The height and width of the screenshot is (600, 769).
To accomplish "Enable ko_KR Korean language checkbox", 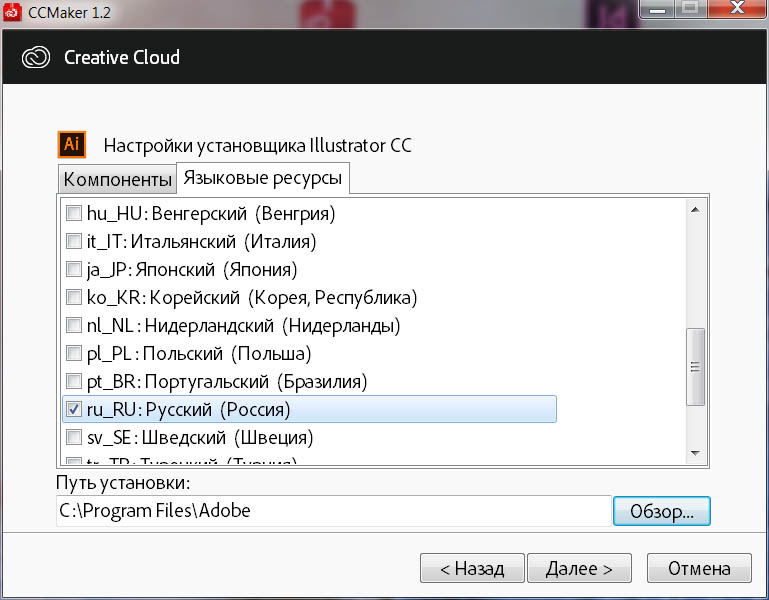I will (x=74, y=297).
